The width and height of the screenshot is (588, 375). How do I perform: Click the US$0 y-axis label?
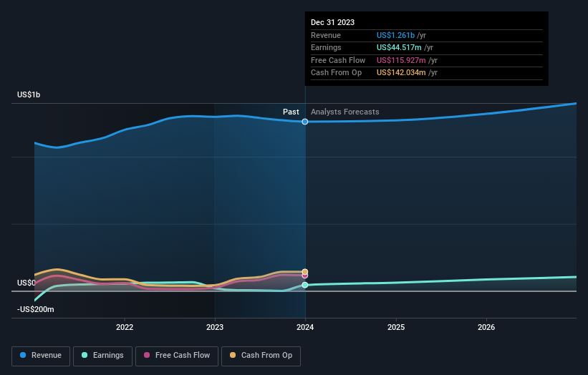point(26,283)
